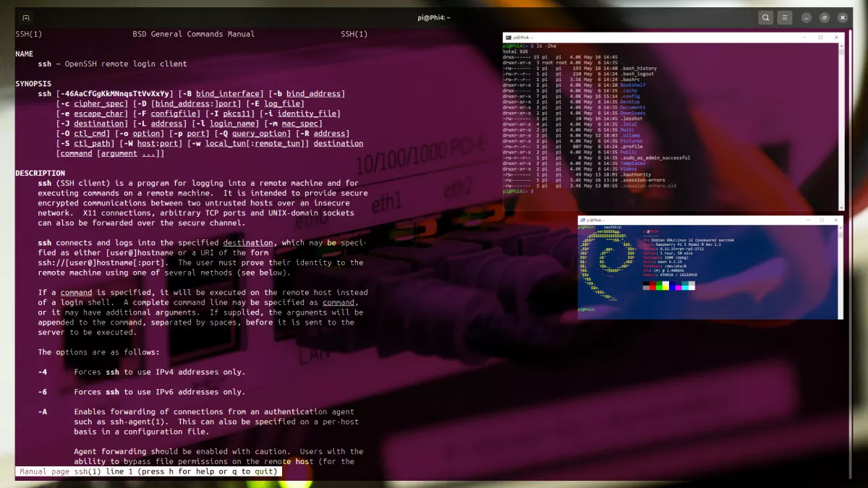Image resolution: width=868 pixels, height=488 pixels.
Task: Click the ls -lha window title icon
Action: 509,37
